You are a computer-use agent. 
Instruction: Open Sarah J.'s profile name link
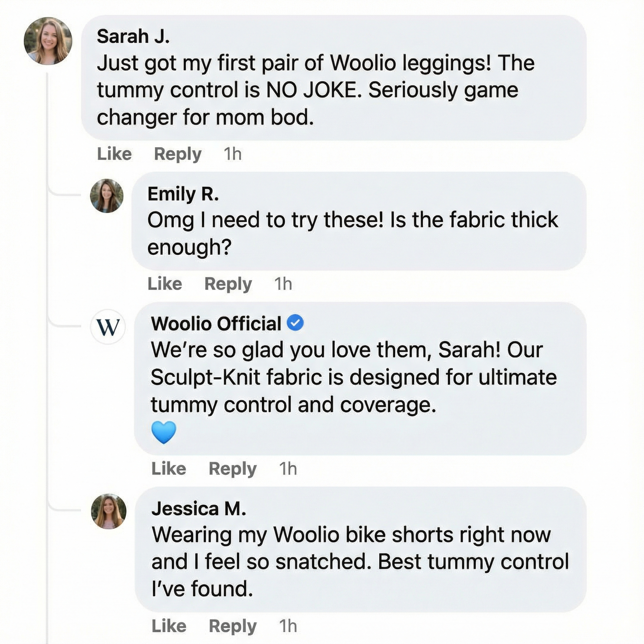[x=133, y=36]
